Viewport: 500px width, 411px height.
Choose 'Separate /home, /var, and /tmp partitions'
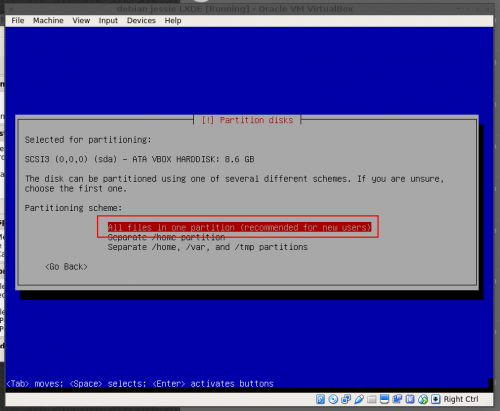pos(207,247)
